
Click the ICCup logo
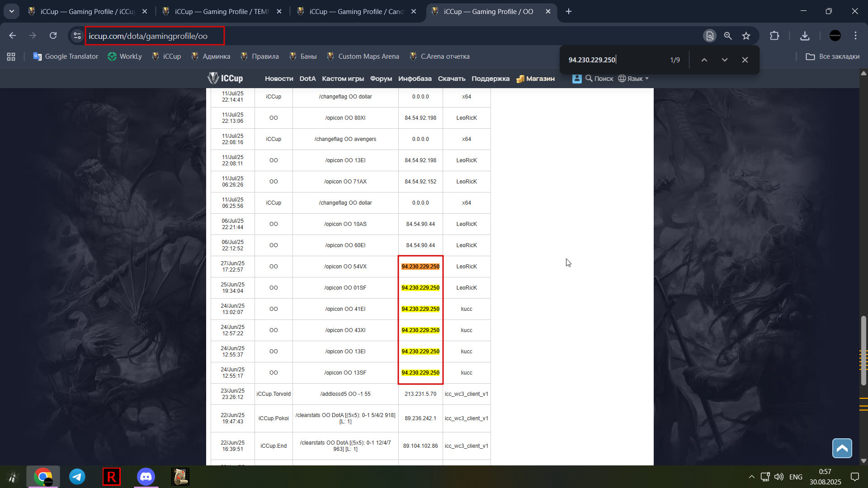coord(225,78)
